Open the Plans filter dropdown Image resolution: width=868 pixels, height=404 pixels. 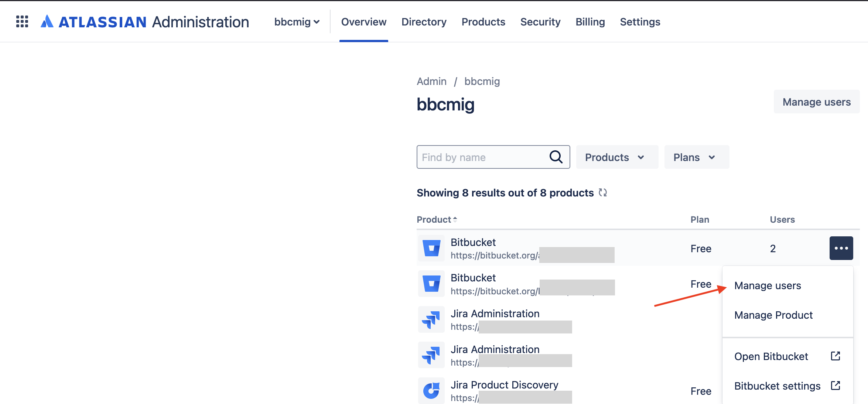[x=696, y=157]
